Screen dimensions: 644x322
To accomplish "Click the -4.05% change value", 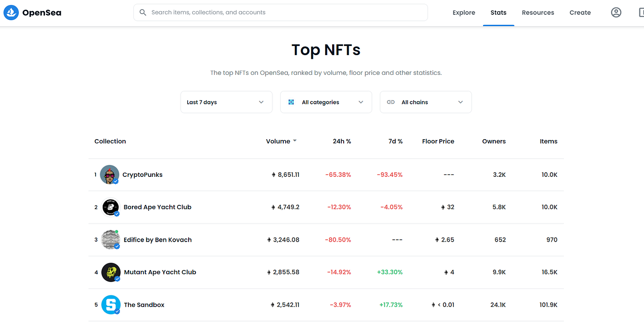I will 391,207.
